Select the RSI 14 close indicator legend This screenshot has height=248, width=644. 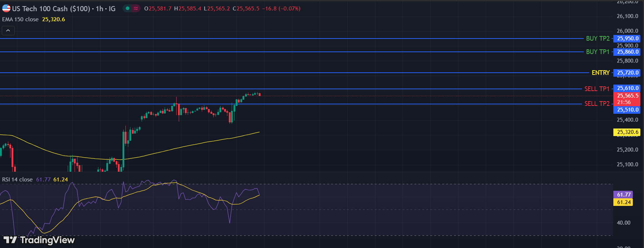[17, 180]
